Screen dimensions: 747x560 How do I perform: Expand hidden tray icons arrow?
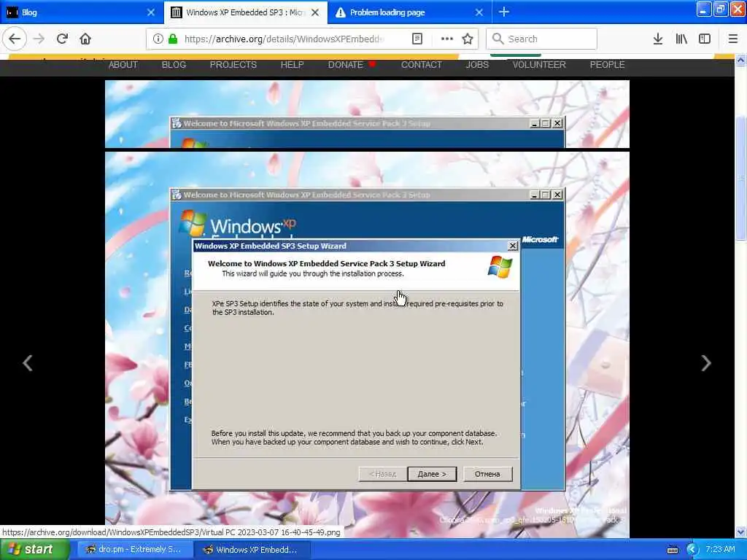tap(692, 550)
